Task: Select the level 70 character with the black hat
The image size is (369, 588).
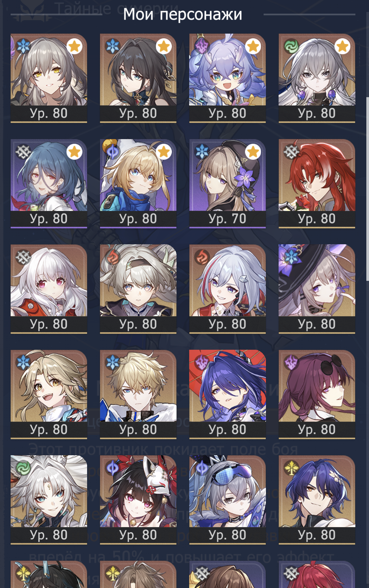Action: (x=227, y=183)
